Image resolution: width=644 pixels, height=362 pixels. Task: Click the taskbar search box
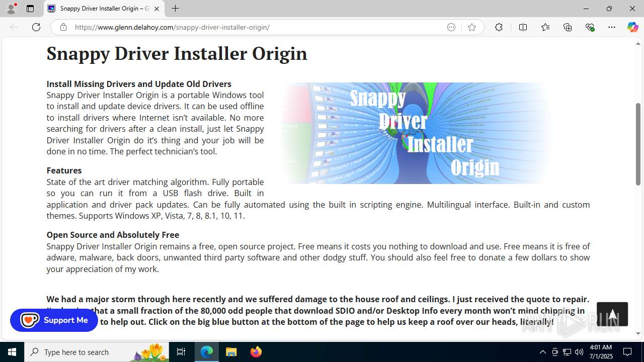coord(97,352)
